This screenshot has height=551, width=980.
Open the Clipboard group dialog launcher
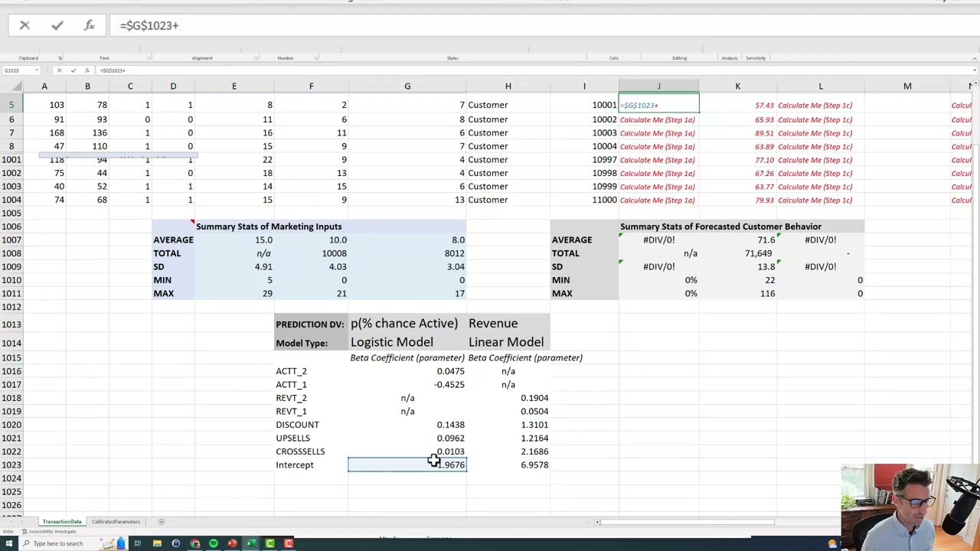pos(60,58)
